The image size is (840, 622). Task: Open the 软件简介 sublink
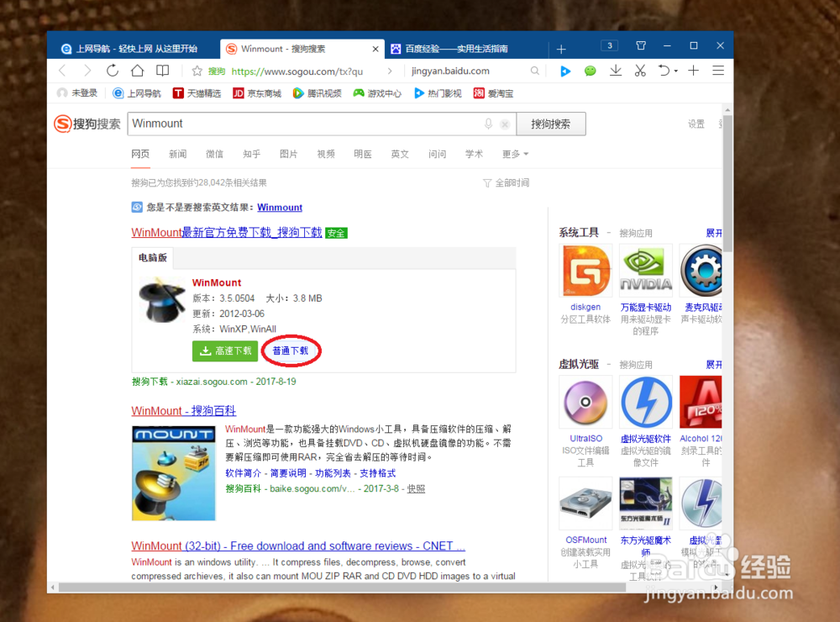pos(244,473)
